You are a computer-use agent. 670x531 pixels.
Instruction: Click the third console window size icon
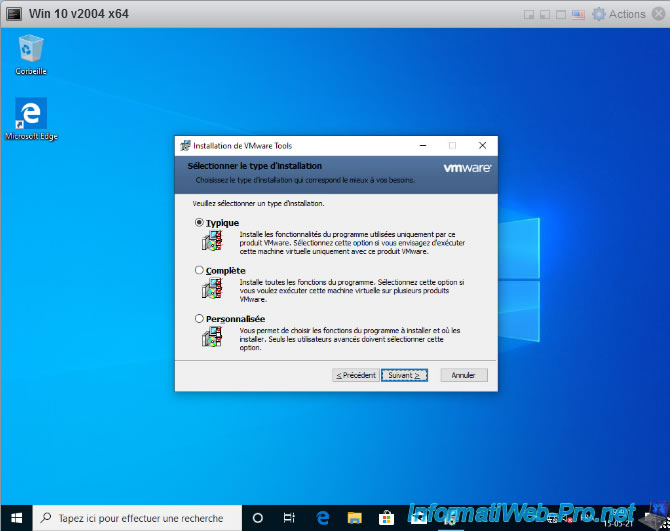(x=561, y=15)
